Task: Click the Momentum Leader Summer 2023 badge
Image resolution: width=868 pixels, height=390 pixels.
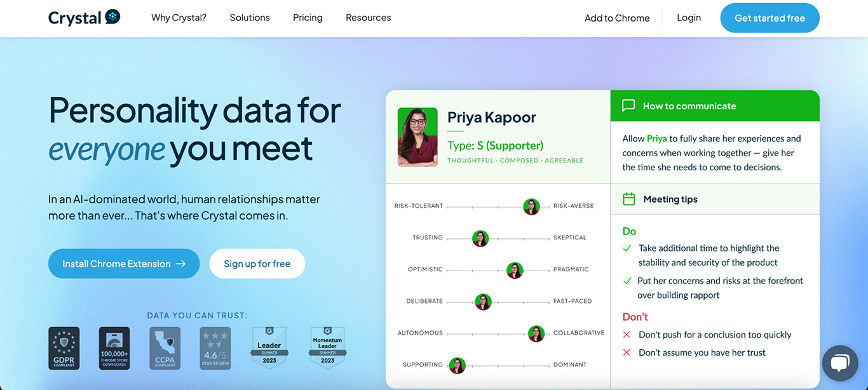Action: point(327,348)
